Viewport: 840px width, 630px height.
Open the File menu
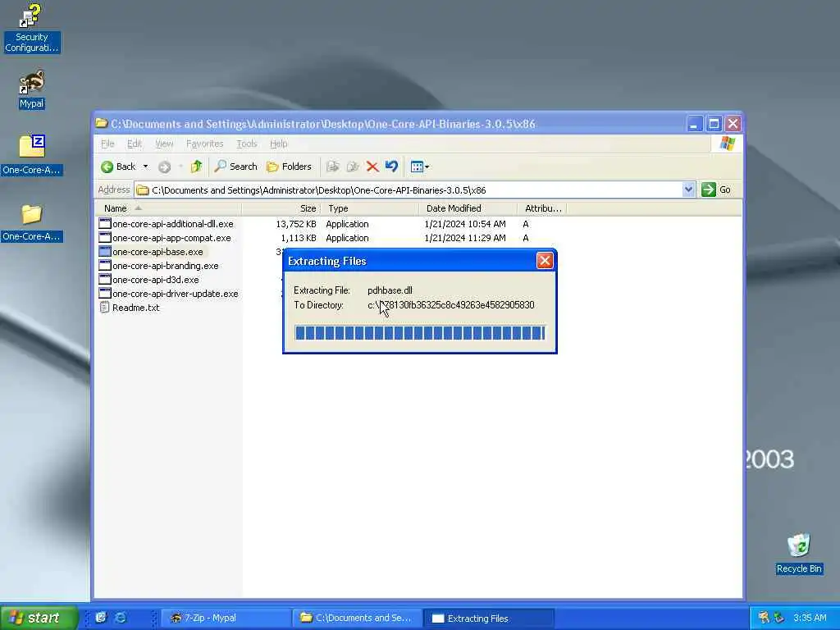click(107, 144)
